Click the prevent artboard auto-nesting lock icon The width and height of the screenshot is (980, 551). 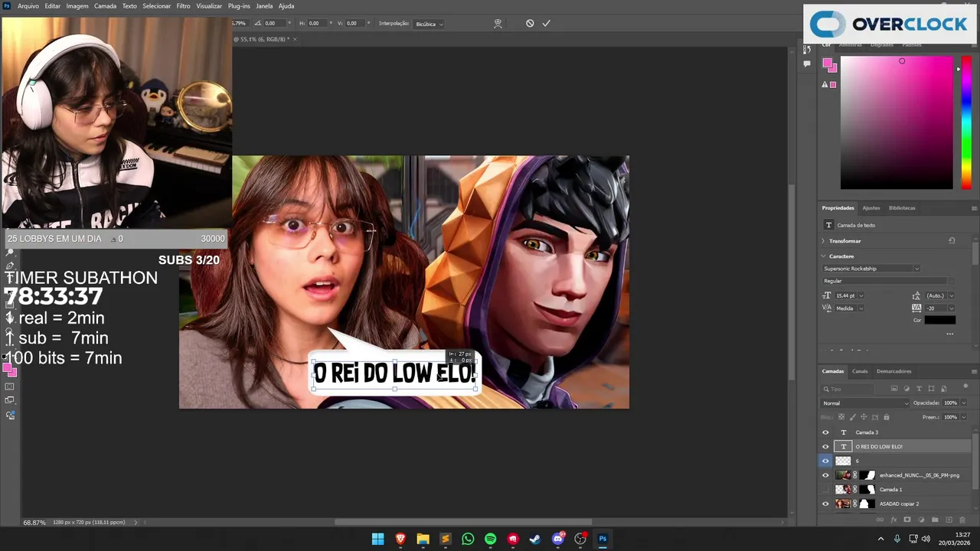point(875,417)
